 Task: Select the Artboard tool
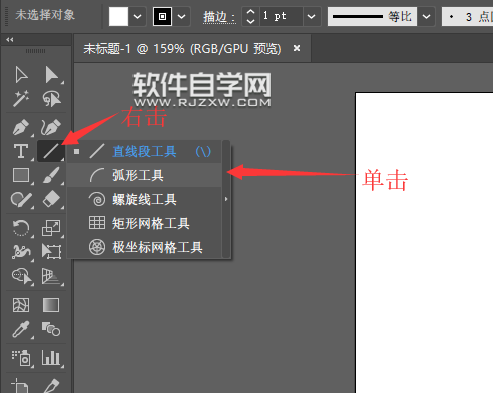[20, 386]
